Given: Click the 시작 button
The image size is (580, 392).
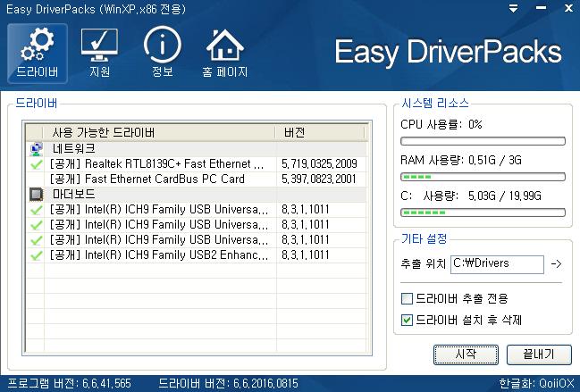Looking at the screenshot, I should click(466, 354).
